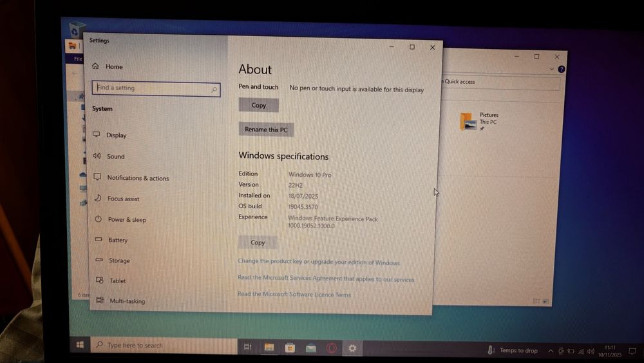Image resolution: width=644 pixels, height=363 pixels.
Task: Open File Explorer help question-mark icon
Action: click(562, 69)
